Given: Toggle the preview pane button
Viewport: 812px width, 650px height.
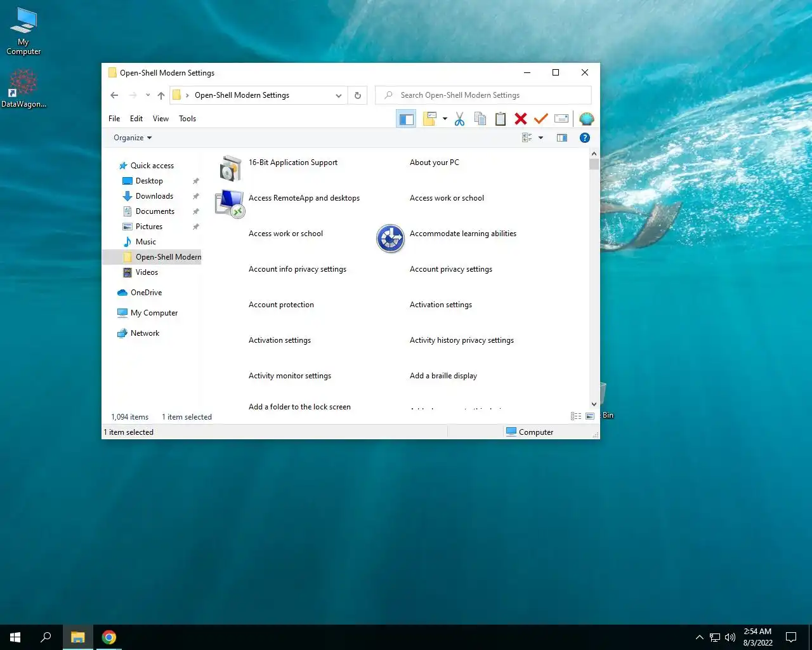Looking at the screenshot, I should coord(562,138).
